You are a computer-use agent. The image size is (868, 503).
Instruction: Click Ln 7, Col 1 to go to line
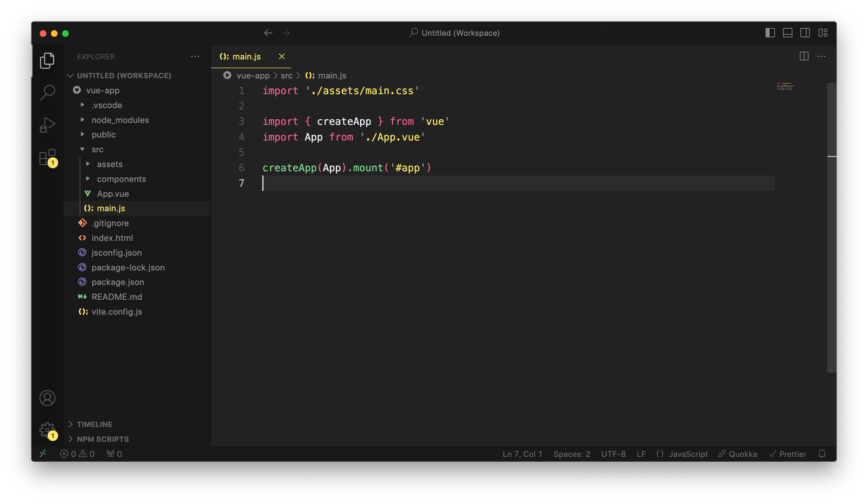pyautogui.click(x=522, y=454)
